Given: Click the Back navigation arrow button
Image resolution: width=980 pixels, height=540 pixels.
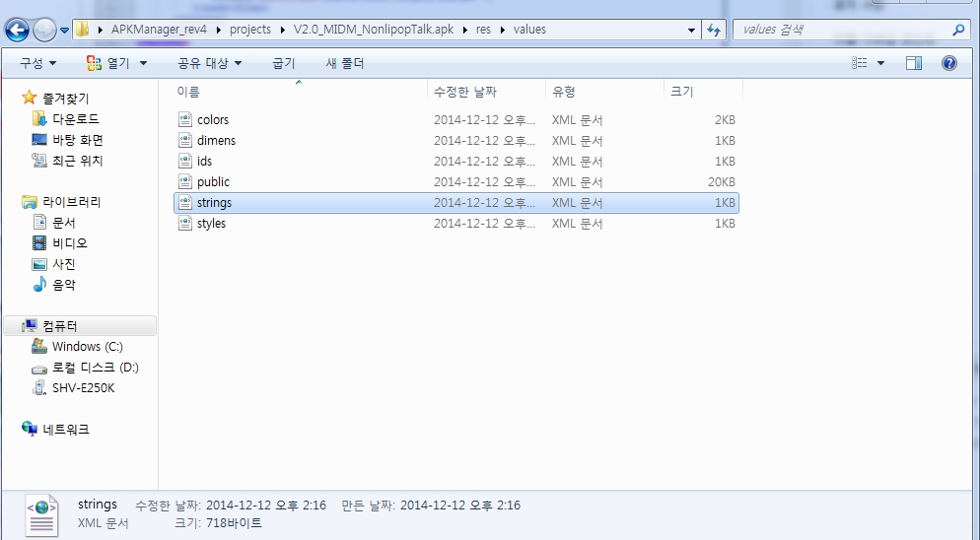Looking at the screenshot, I should click(x=18, y=31).
